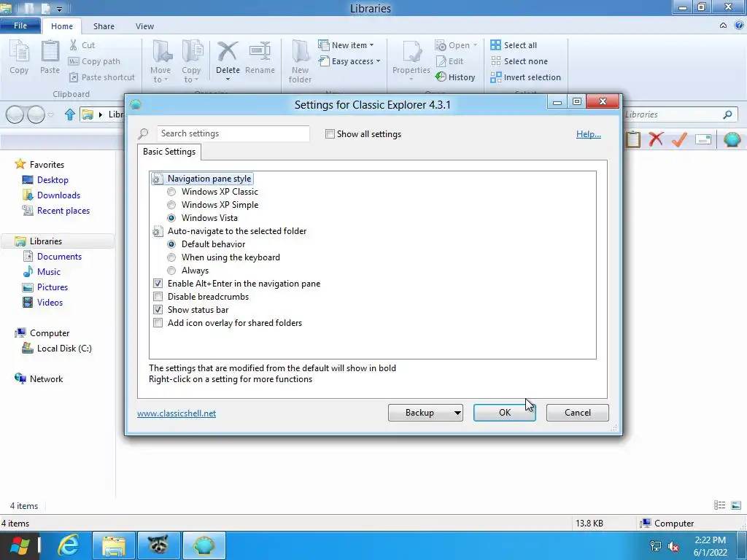The image size is (747, 560).
Task: Open the File menu tab
Action: tap(20, 26)
